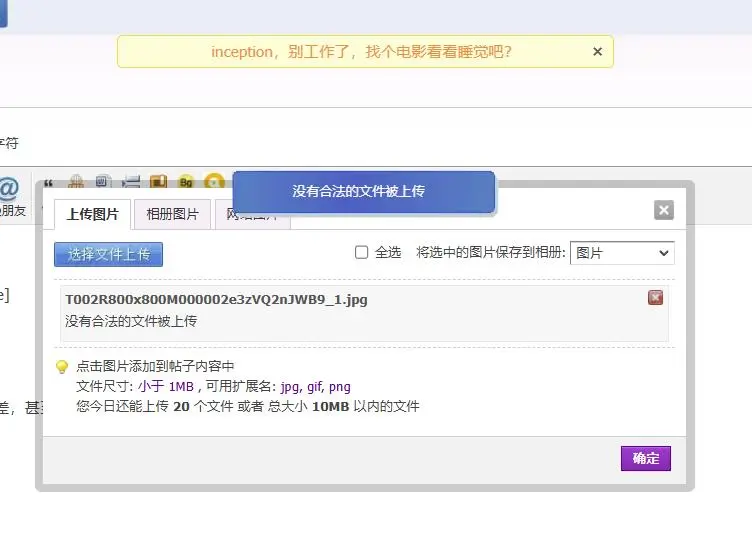Switch to the 相册图片 tab

pos(172,214)
